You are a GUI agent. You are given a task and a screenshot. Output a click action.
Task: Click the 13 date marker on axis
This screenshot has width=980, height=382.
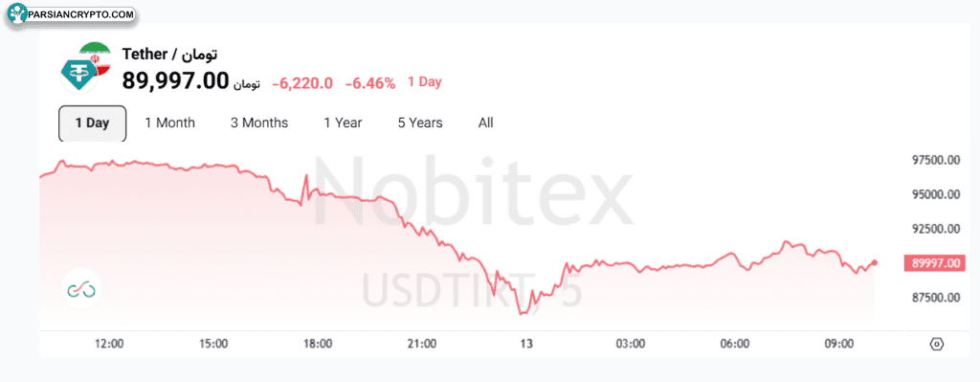pyautogui.click(x=527, y=344)
